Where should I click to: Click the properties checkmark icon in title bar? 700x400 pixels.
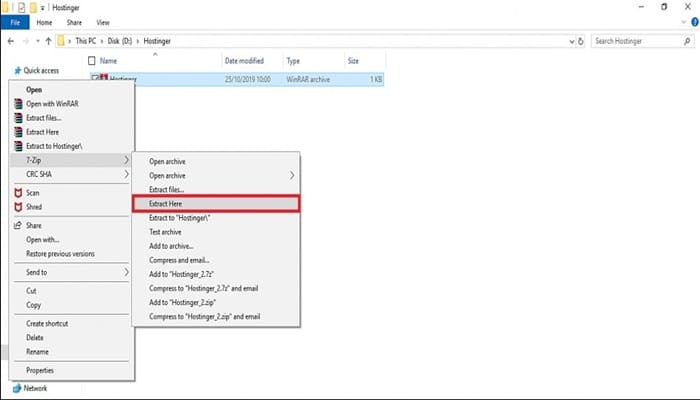pyautogui.click(x=22, y=8)
